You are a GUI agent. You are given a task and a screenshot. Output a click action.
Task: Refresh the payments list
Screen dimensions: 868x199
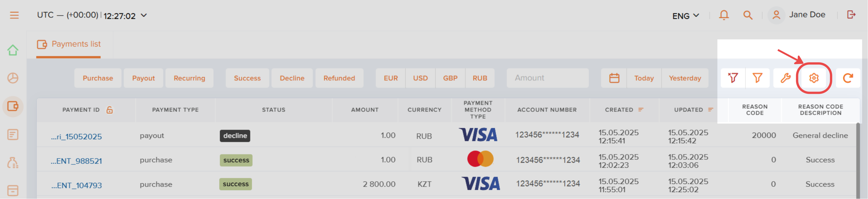(848, 78)
